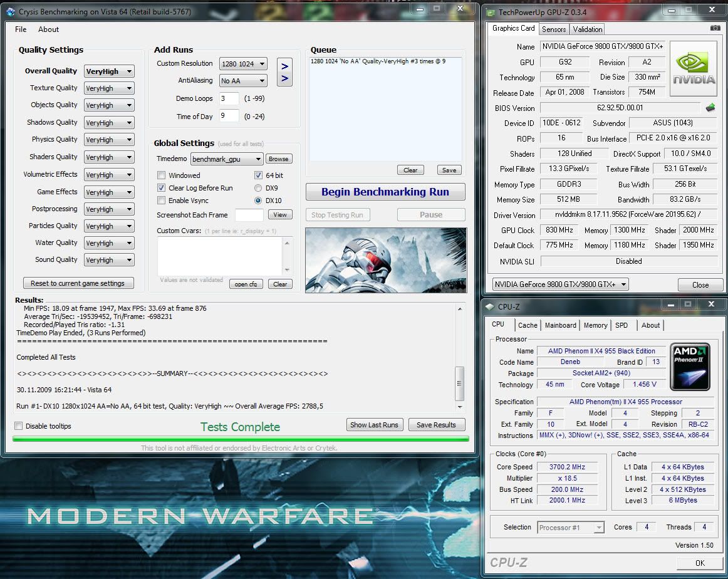This screenshot has width=728, height=579.
Task: Click the CPU-Z OK button
Action: tap(700, 563)
